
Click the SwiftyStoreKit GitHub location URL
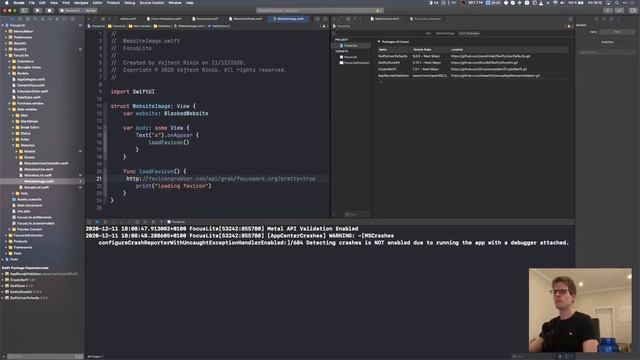[x=484, y=63]
